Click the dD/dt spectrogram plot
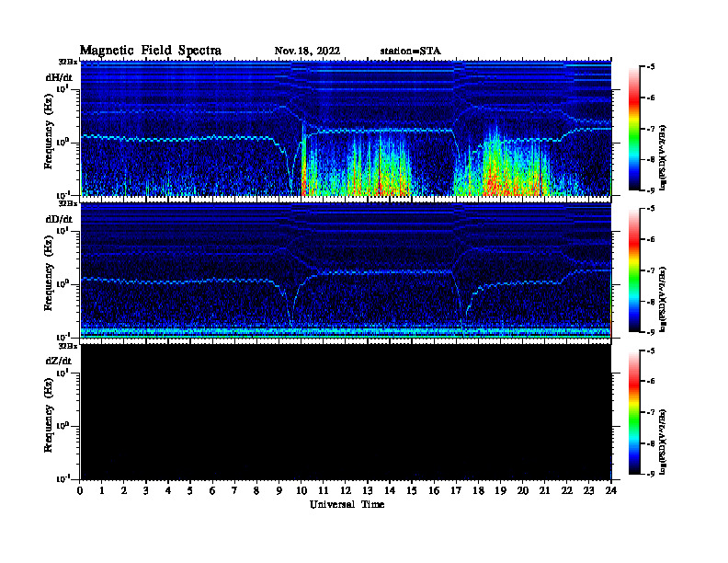This screenshot has height=563, width=728. tap(346, 270)
